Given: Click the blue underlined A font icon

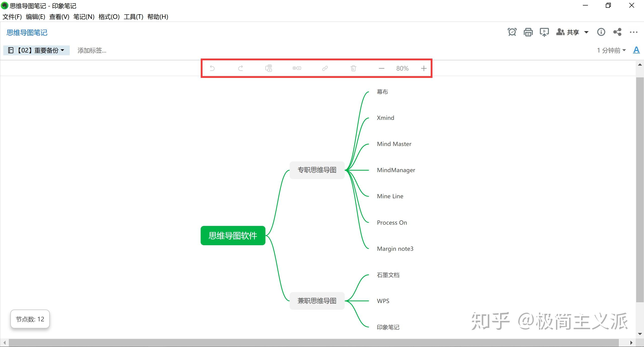Looking at the screenshot, I should point(636,50).
